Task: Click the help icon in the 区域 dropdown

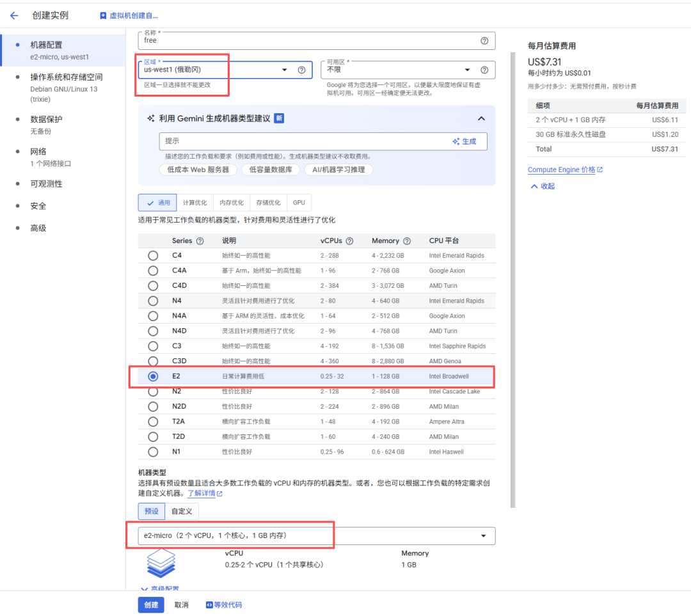Action: [301, 70]
